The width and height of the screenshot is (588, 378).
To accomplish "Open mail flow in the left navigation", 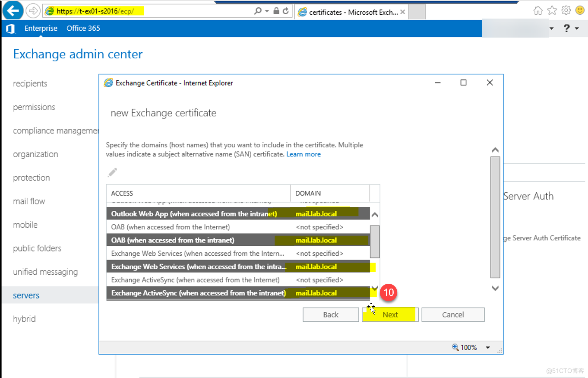I will [29, 201].
